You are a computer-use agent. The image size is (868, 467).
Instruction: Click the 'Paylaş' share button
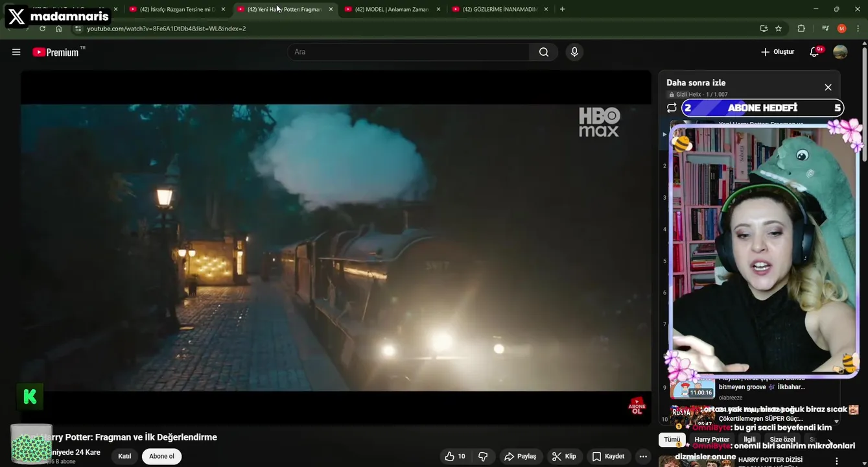[521, 457]
